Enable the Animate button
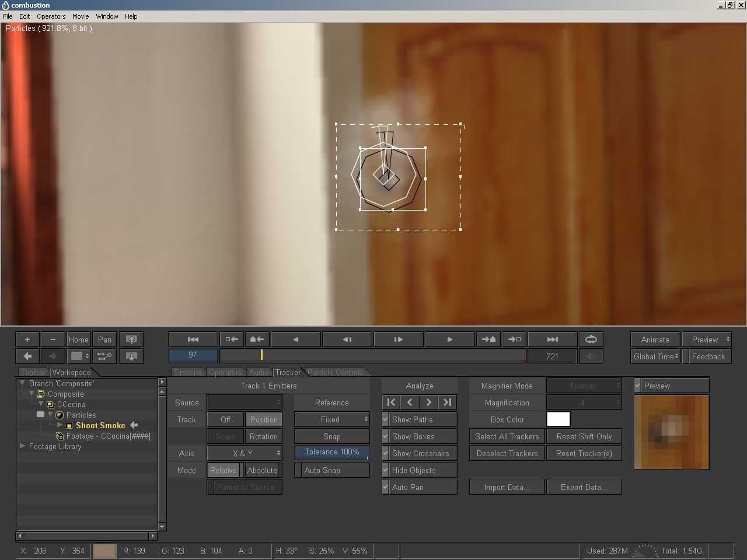 click(x=655, y=339)
